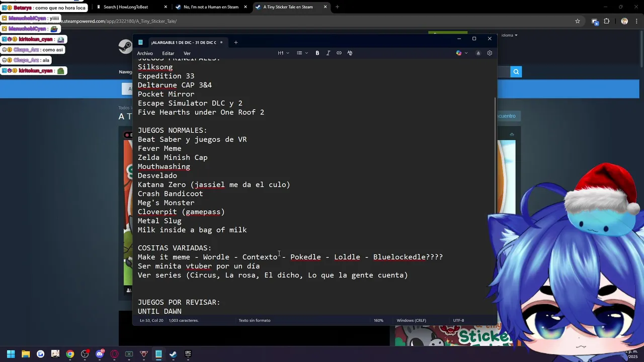Screen dimensions: 644x362
Task: Open the Steam idioma language dropdown
Action: tap(509, 35)
